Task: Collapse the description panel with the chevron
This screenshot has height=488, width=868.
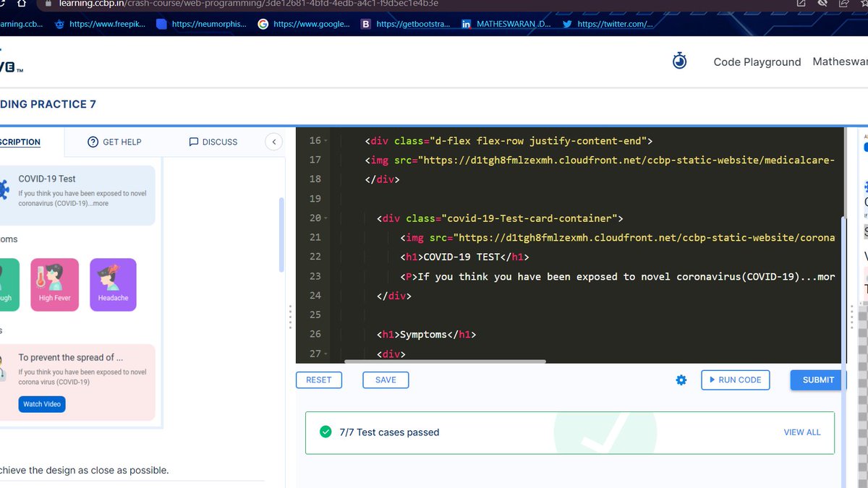Action: click(x=273, y=142)
